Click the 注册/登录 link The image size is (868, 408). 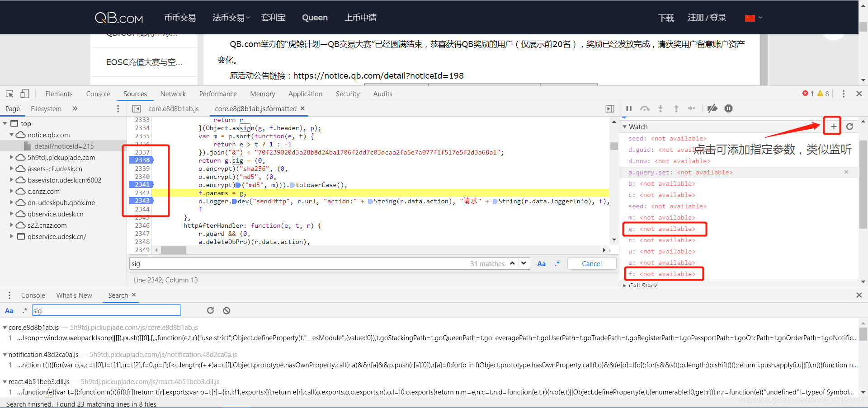(707, 18)
